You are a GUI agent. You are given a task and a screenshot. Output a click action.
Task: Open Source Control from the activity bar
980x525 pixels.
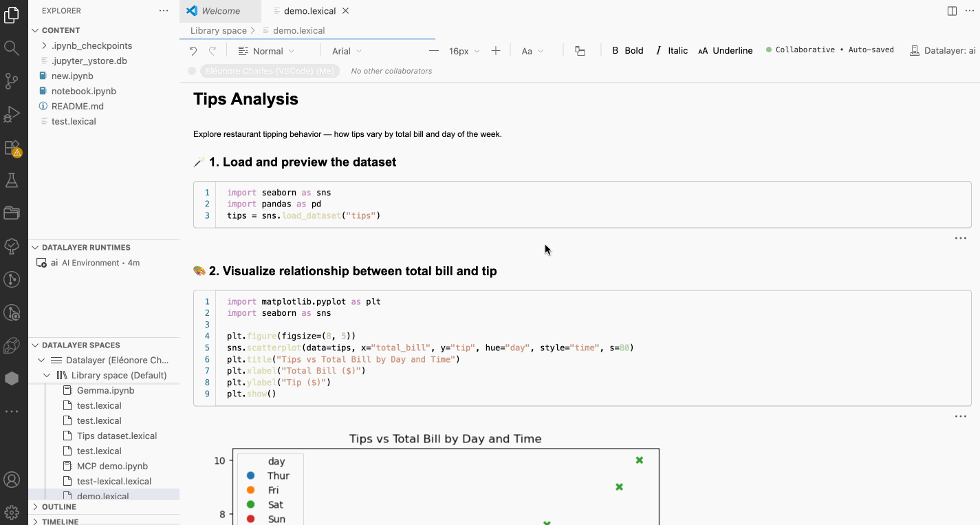click(x=14, y=81)
